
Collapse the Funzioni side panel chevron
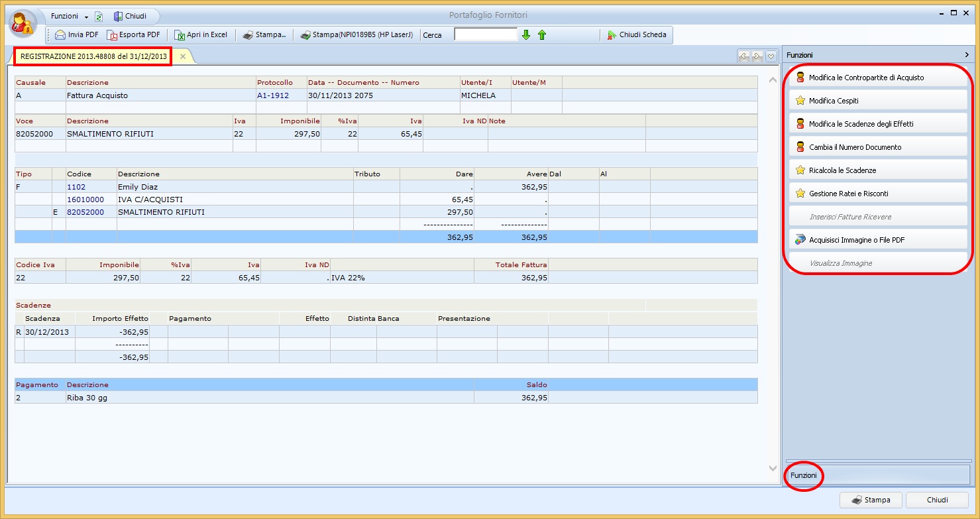click(967, 55)
